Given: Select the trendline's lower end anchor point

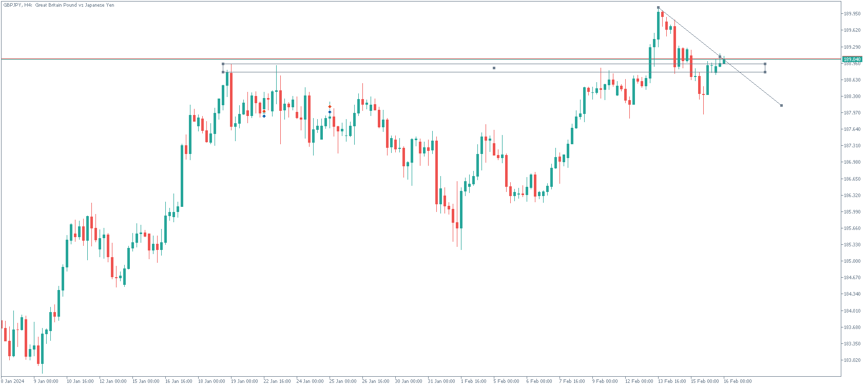Looking at the screenshot, I should pos(781,106).
